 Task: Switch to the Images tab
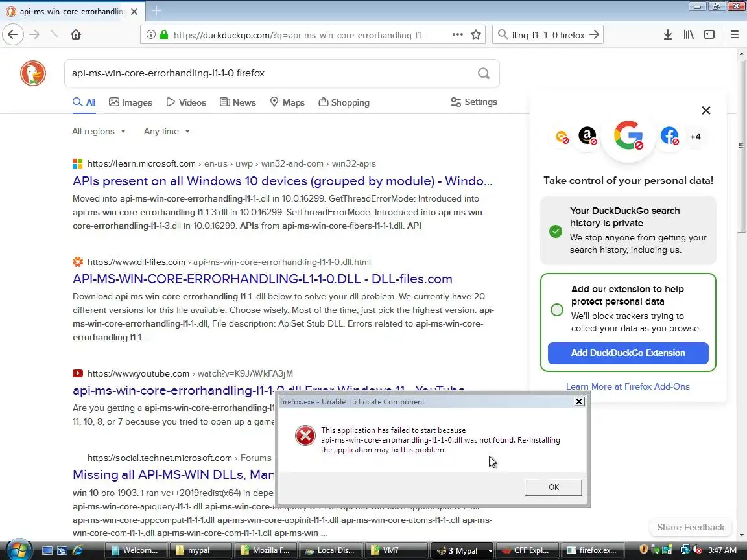(x=130, y=102)
